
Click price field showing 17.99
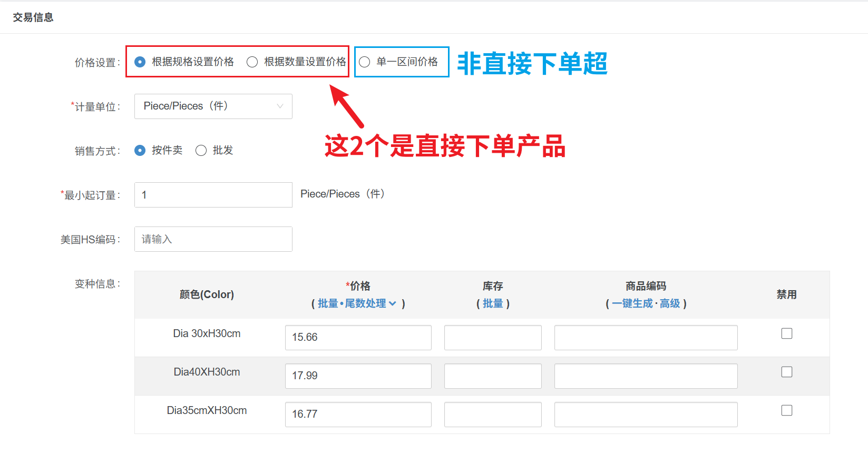pos(358,376)
